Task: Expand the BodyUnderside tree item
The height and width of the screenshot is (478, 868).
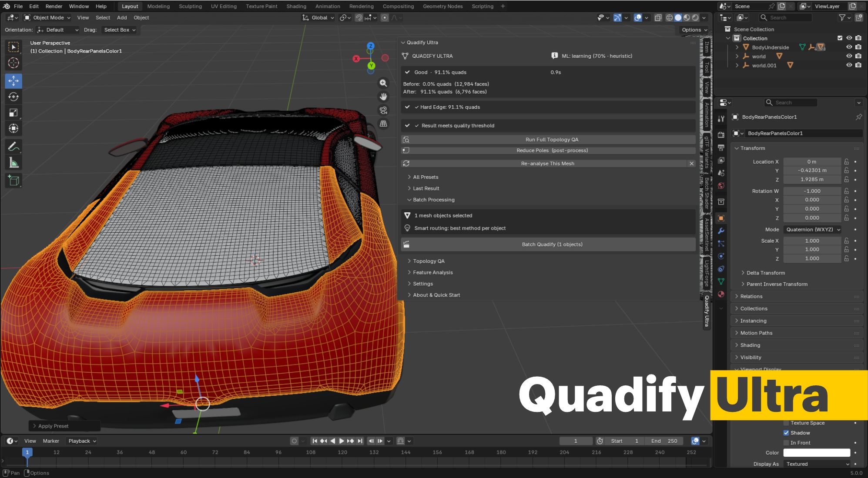Action: point(737,47)
